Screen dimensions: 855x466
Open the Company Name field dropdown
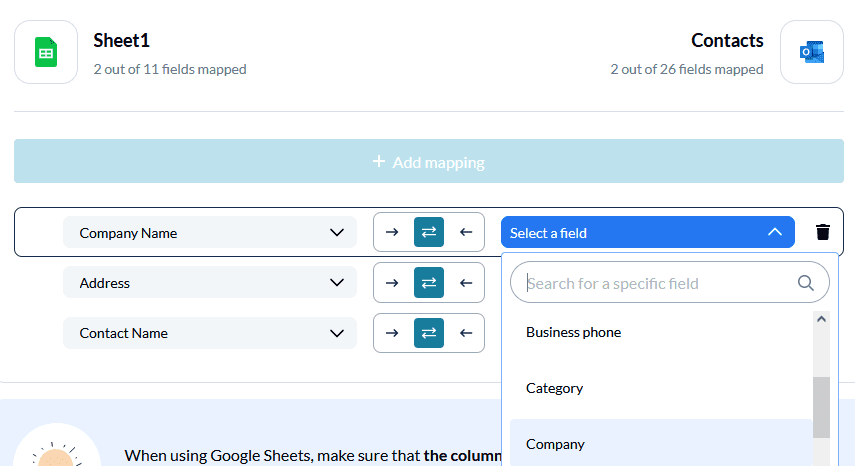(210, 233)
